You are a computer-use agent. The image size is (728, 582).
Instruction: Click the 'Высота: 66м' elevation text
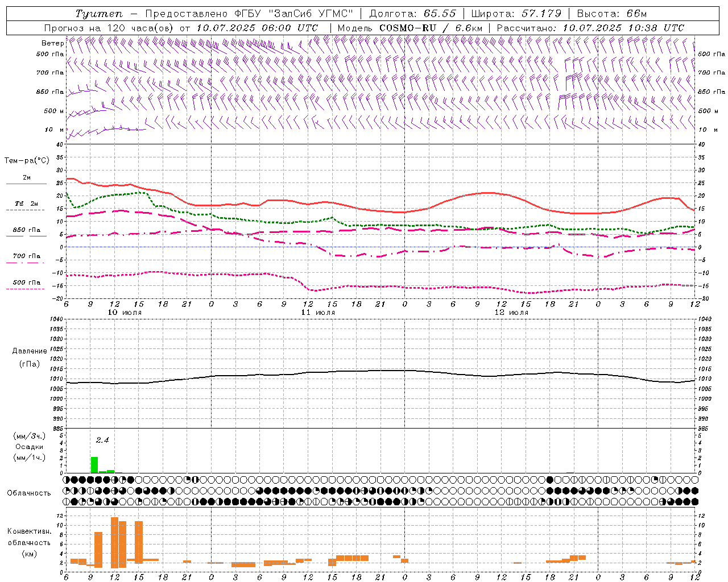pos(611,14)
